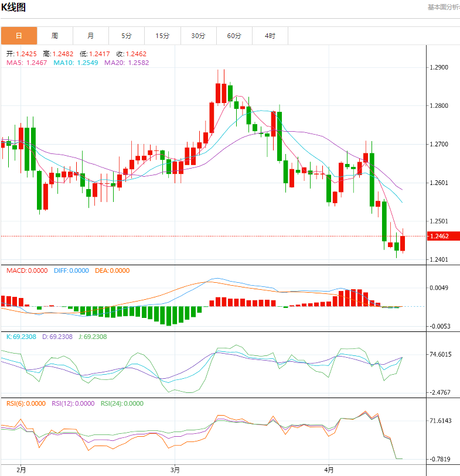460x476 pixels.
Task: Open the 基本面分析 link
Action: pyautogui.click(x=443, y=8)
